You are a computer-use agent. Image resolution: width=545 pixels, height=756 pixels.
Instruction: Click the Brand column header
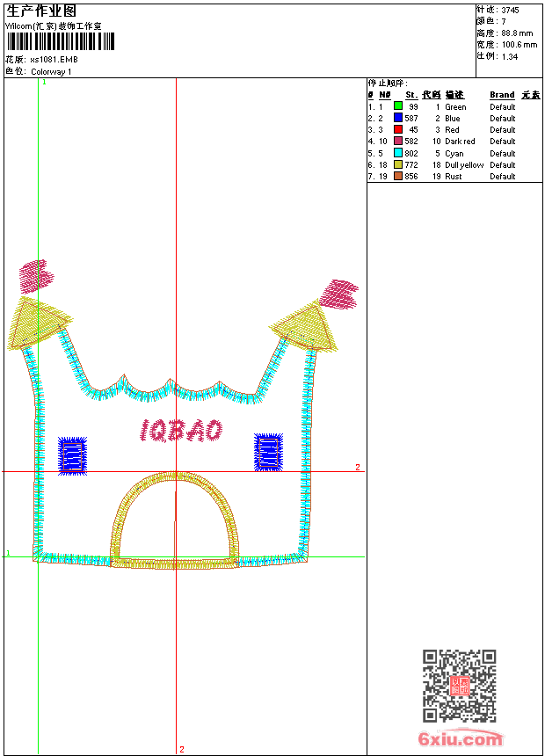coord(502,95)
